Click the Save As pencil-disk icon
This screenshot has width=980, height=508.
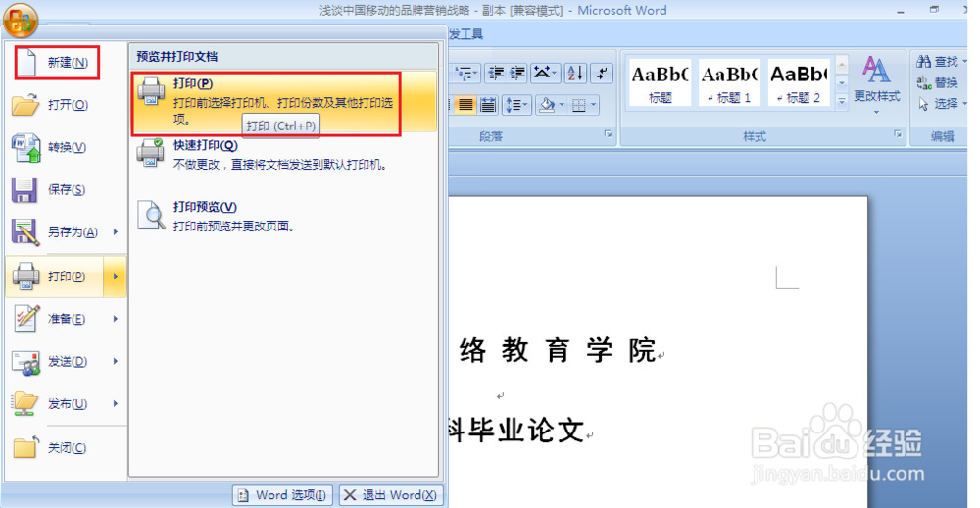pyautogui.click(x=25, y=232)
